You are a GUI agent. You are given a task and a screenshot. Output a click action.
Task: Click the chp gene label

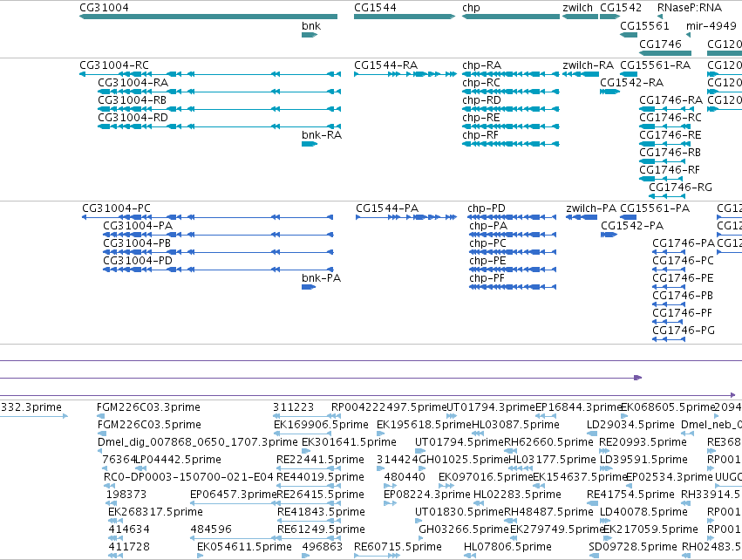[x=471, y=8]
